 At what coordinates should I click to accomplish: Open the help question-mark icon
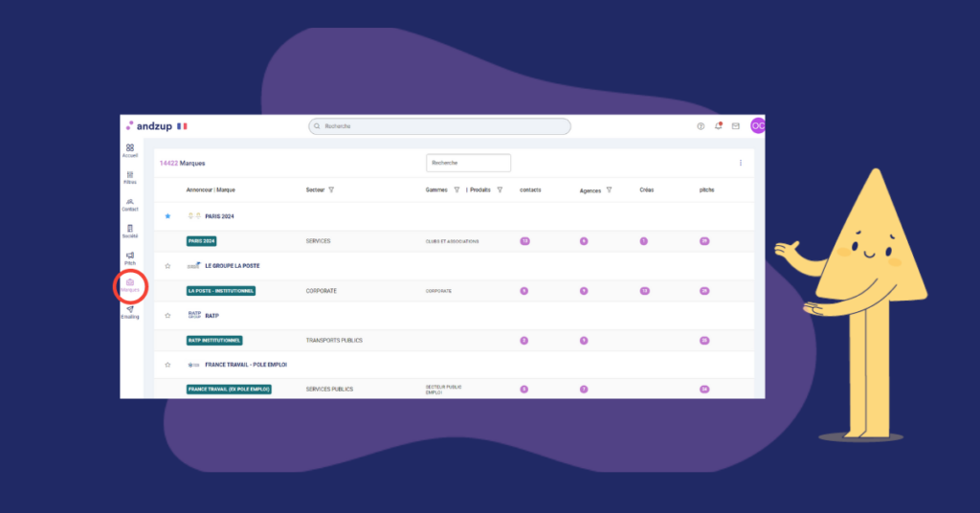pyautogui.click(x=701, y=126)
